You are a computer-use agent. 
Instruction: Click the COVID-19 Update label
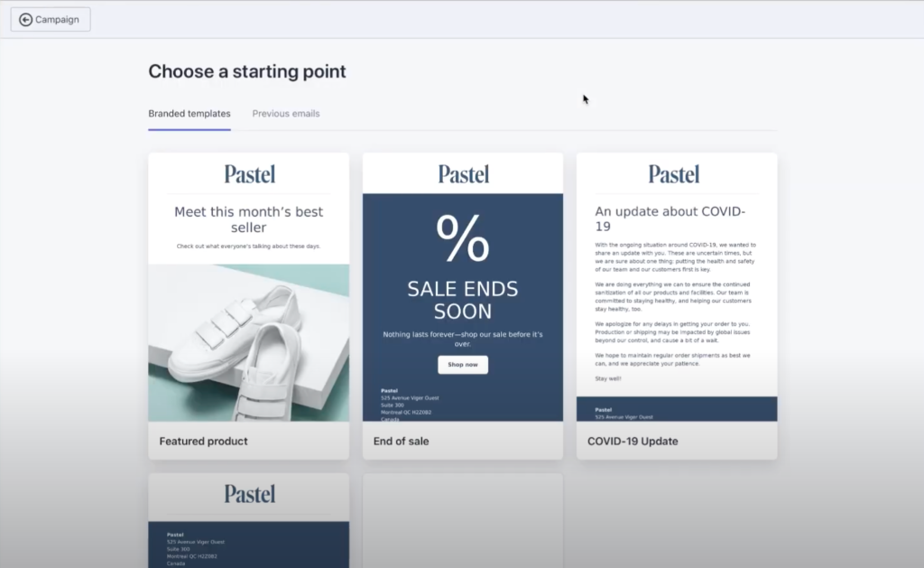click(x=633, y=442)
